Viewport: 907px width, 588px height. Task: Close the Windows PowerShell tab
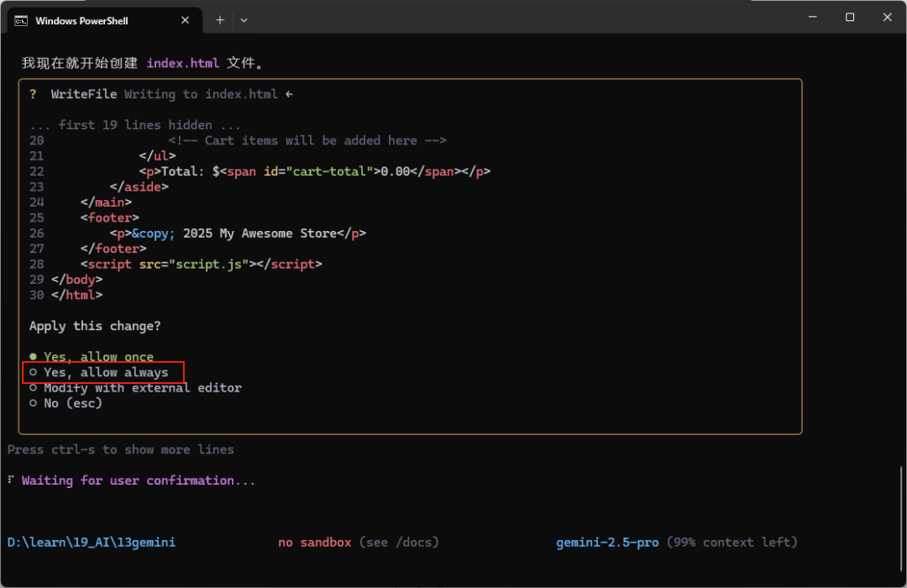coord(185,20)
